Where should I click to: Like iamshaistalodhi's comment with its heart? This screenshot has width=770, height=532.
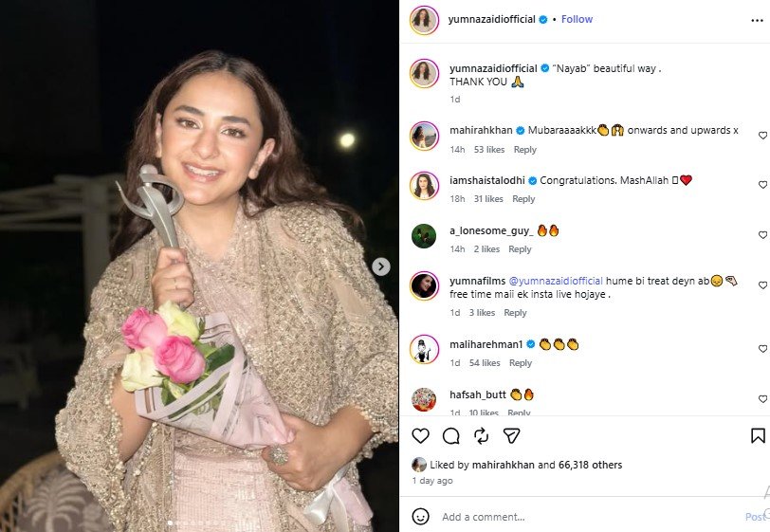[762, 185]
